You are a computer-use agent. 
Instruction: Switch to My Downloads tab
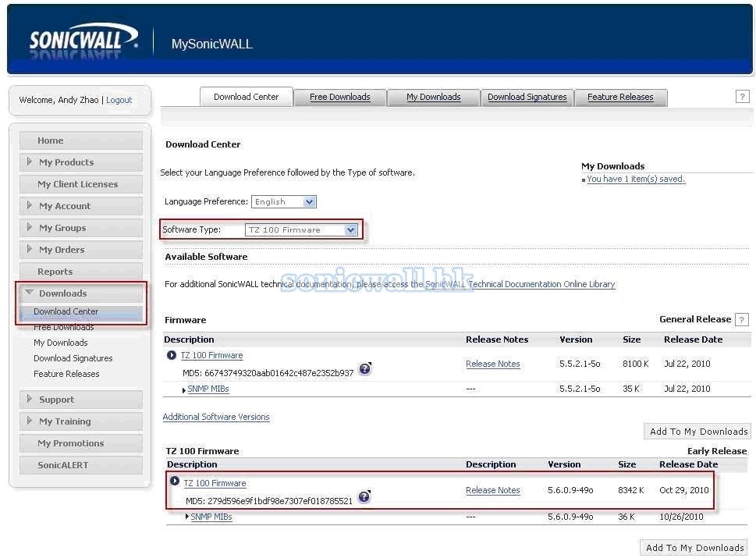(x=434, y=97)
